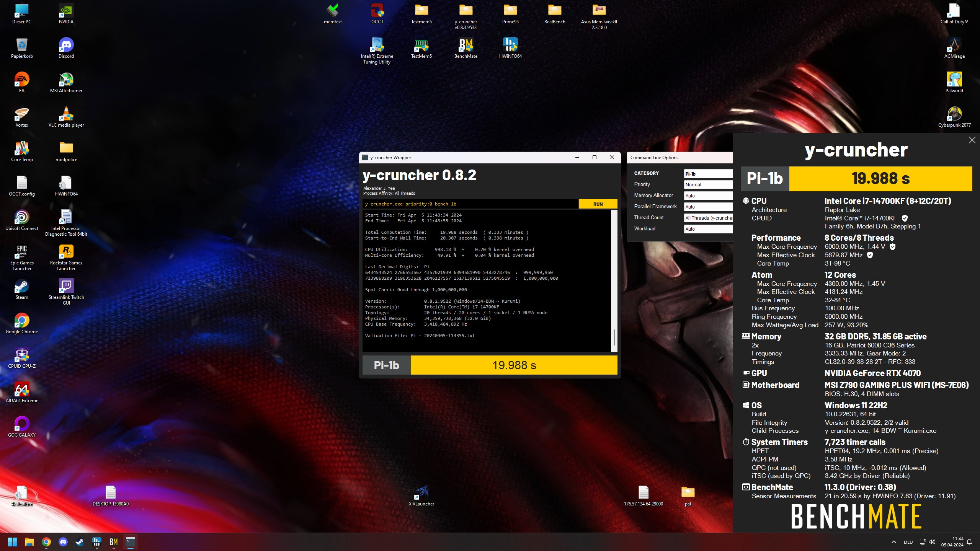This screenshot has height=551, width=980.
Task: Open CPUID CPU-Z desktop icon
Action: (22, 359)
